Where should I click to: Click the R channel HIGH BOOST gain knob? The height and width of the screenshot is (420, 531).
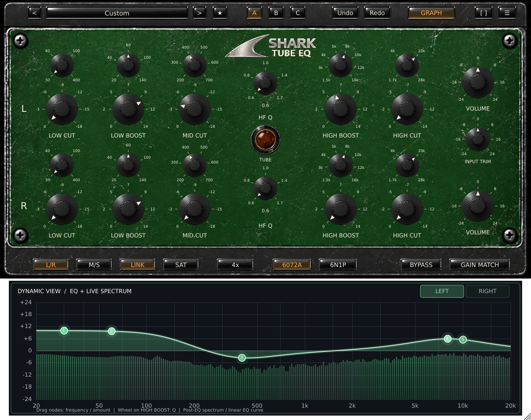point(341,209)
